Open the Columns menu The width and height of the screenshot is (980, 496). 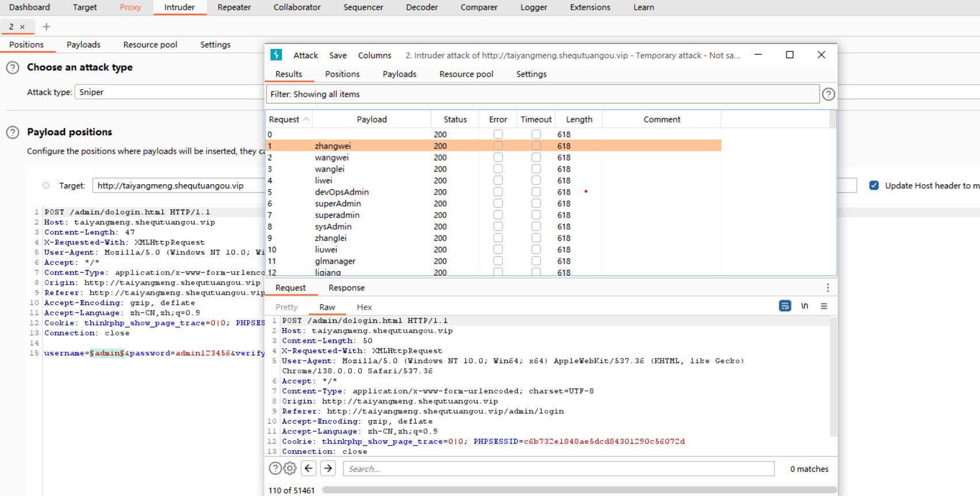coord(375,55)
